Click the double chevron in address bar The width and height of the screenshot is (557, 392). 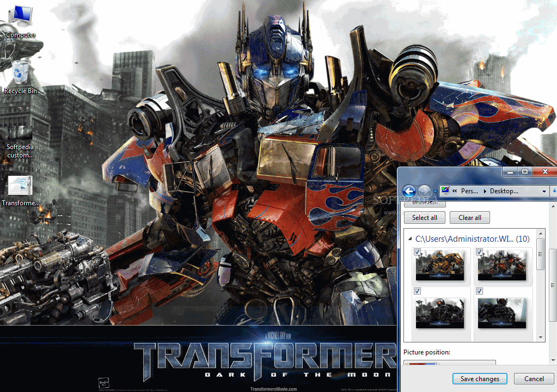(455, 191)
